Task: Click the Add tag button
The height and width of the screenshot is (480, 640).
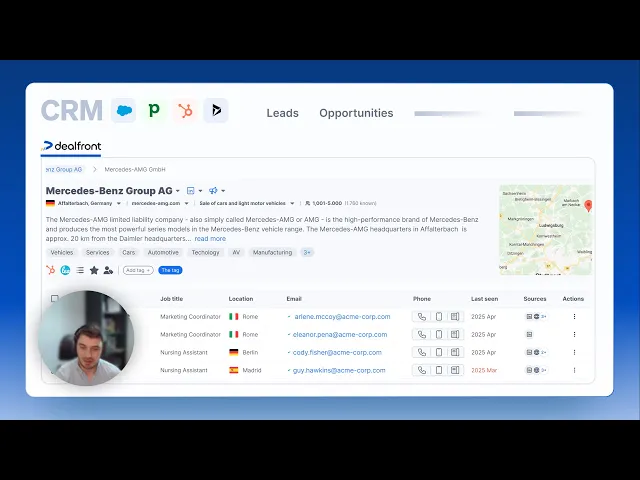Action: (x=138, y=270)
